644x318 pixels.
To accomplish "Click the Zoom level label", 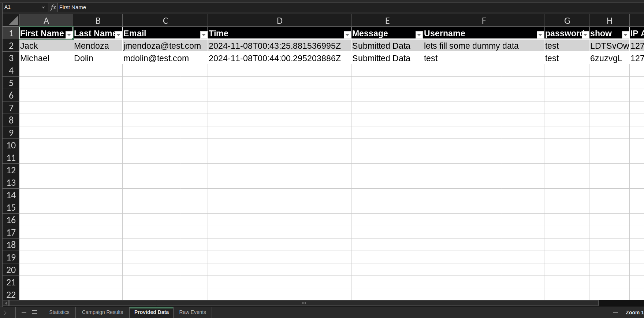I will pos(634,313).
